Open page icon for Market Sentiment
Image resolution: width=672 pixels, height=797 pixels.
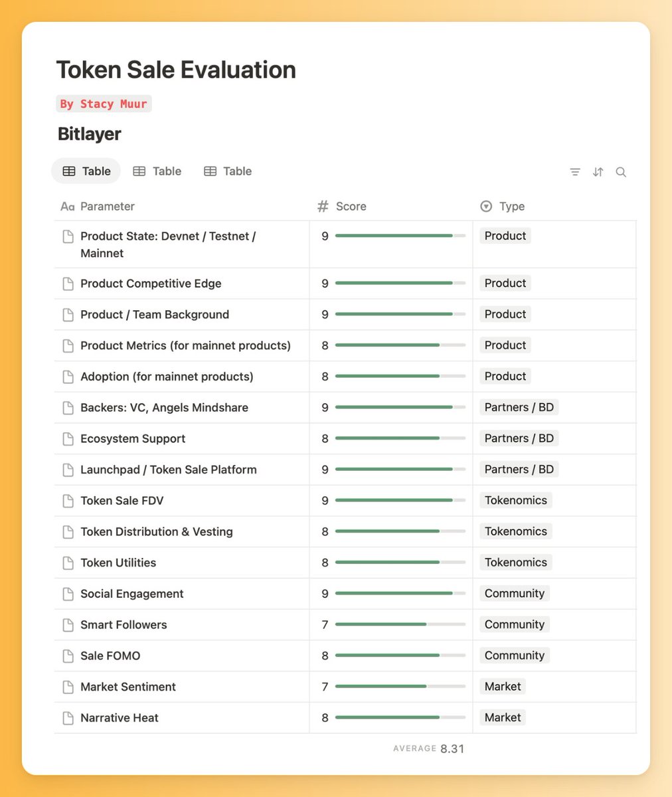pos(68,687)
